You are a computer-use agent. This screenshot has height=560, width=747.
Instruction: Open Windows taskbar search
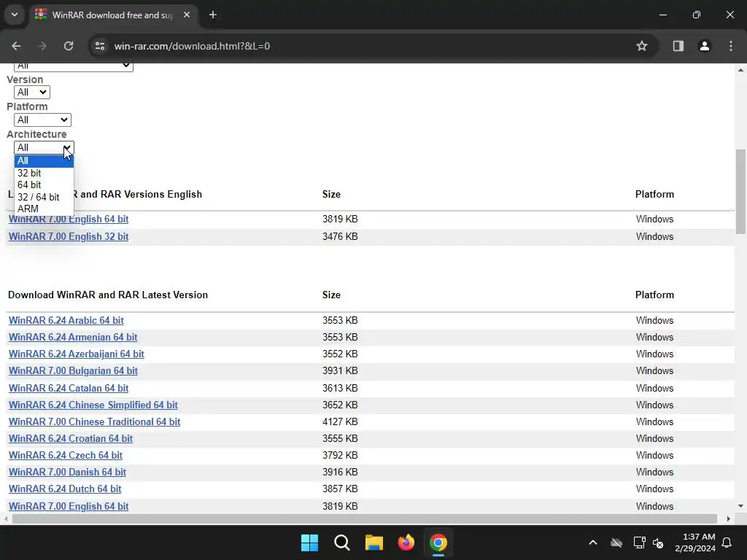click(341, 542)
